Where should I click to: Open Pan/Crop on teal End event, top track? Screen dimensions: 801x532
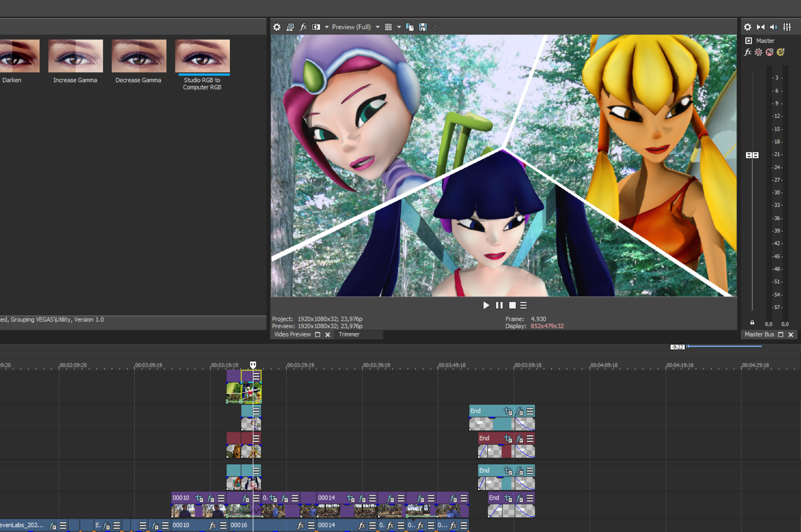pyautogui.click(x=508, y=411)
